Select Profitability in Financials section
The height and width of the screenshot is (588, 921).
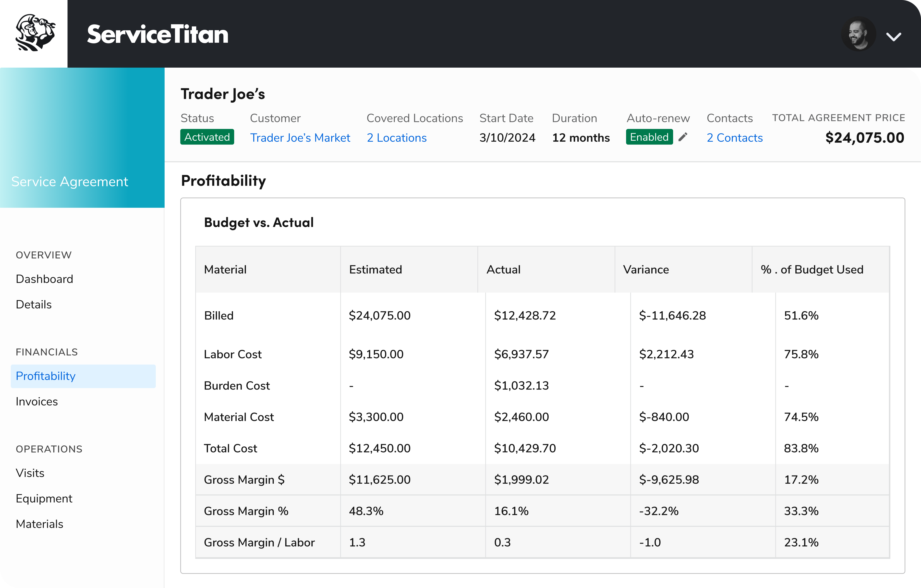pos(46,376)
